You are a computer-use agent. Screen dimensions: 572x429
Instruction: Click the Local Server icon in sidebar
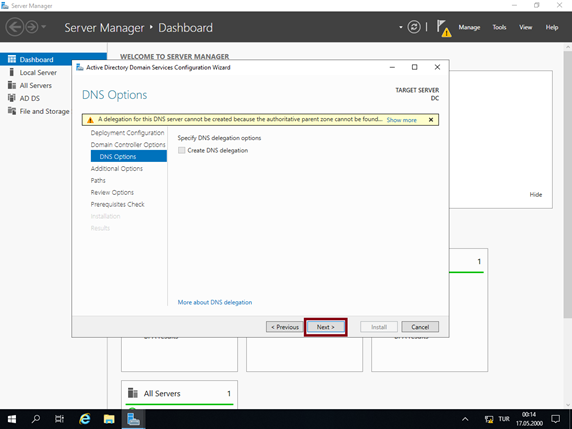tap(12, 72)
